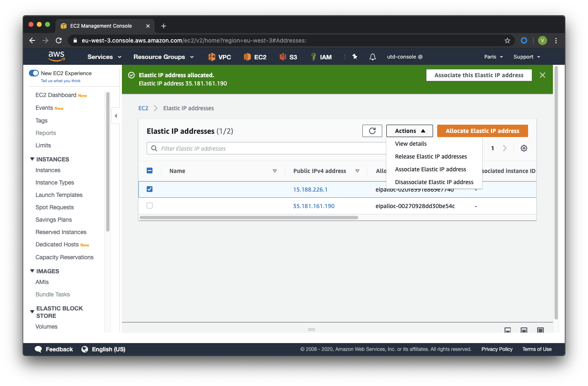Refresh the Elastic IP addresses table

[x=372, y=131]
